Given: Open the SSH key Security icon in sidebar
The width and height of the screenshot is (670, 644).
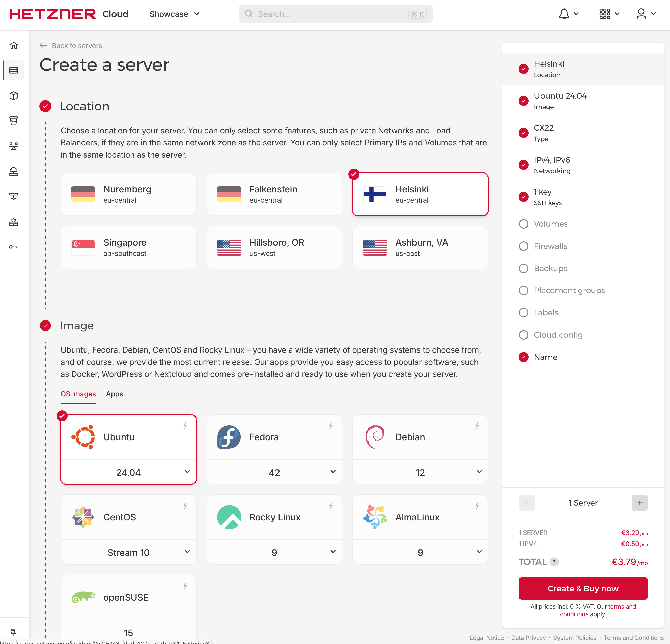Looking at the screenshot, I should pyautogui.click(x=14, y=247).
